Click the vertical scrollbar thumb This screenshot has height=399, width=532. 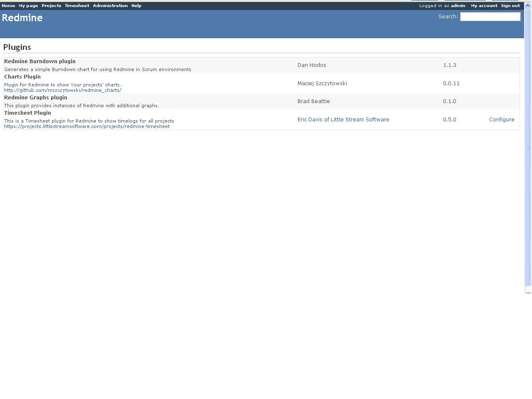click(x=528, y=148)
